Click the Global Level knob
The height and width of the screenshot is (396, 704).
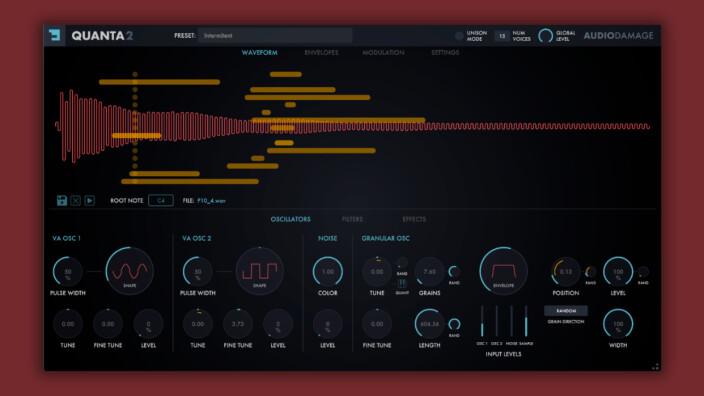[546, 35]
